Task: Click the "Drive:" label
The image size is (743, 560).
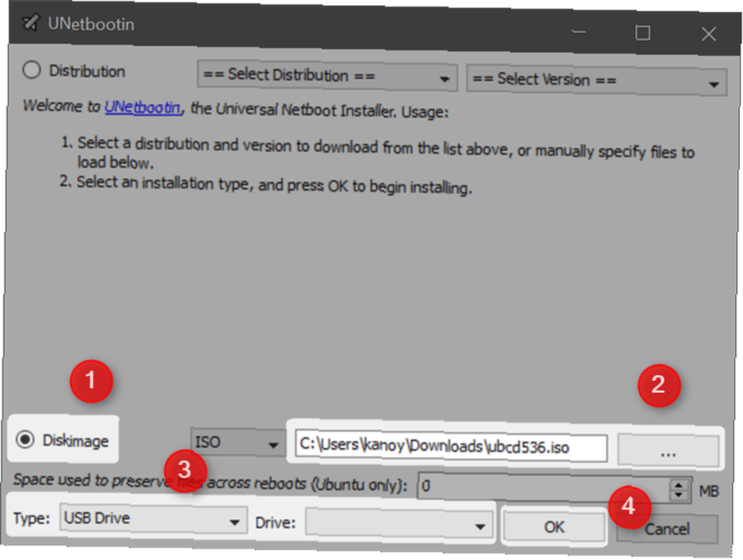Action: pyautogui.click(x=276, y=522)
